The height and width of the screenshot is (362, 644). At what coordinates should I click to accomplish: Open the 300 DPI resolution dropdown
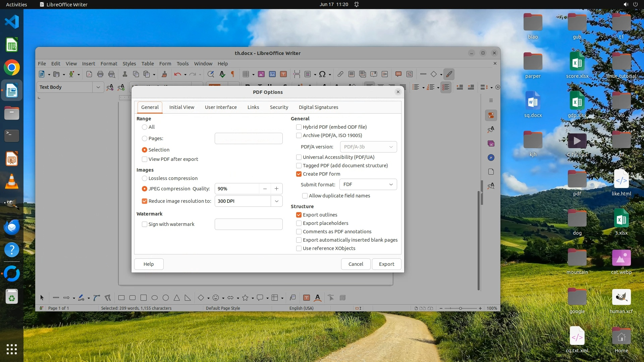tap(276, 201)
